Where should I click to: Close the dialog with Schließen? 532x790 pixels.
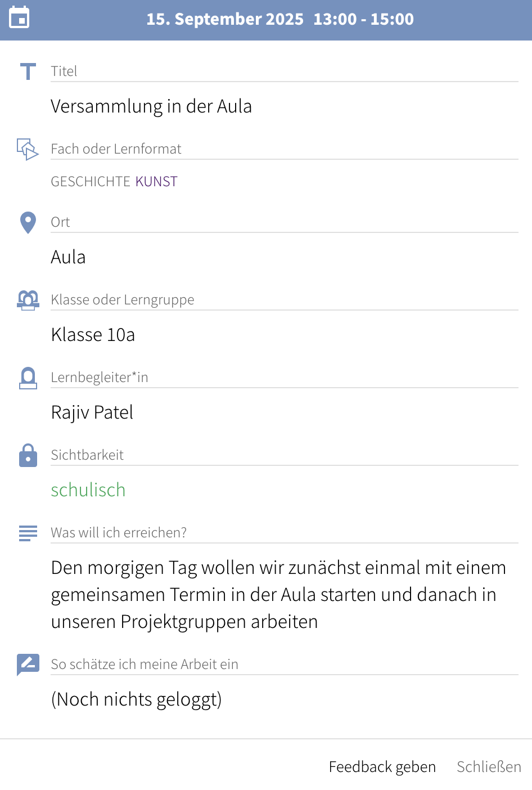[x=488, y=767]
